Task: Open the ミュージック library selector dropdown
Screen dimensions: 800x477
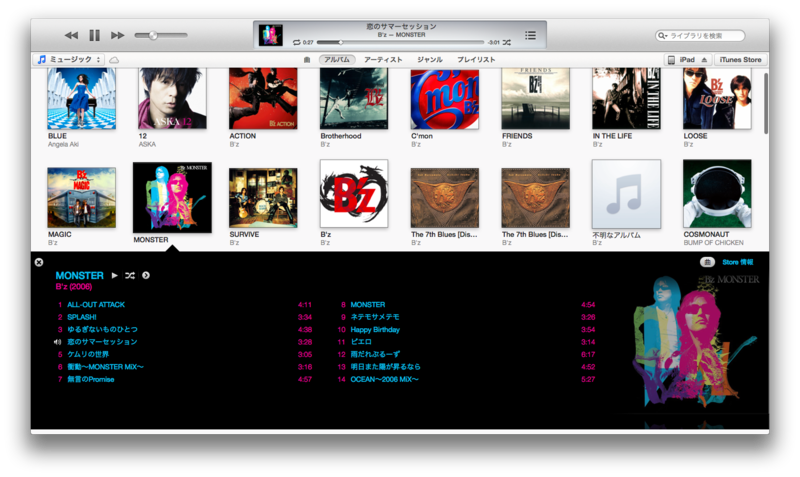Action: coord(69,60)
